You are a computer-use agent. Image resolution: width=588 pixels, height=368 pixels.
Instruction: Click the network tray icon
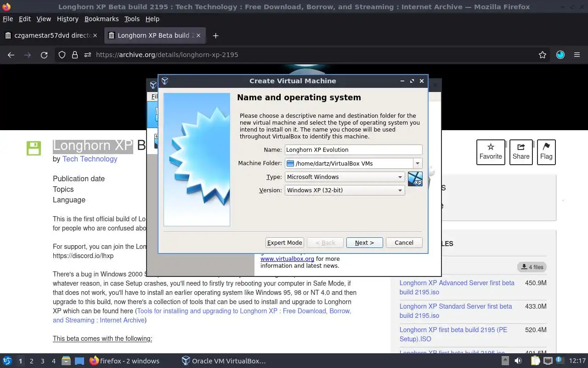(x=548, y=361)
